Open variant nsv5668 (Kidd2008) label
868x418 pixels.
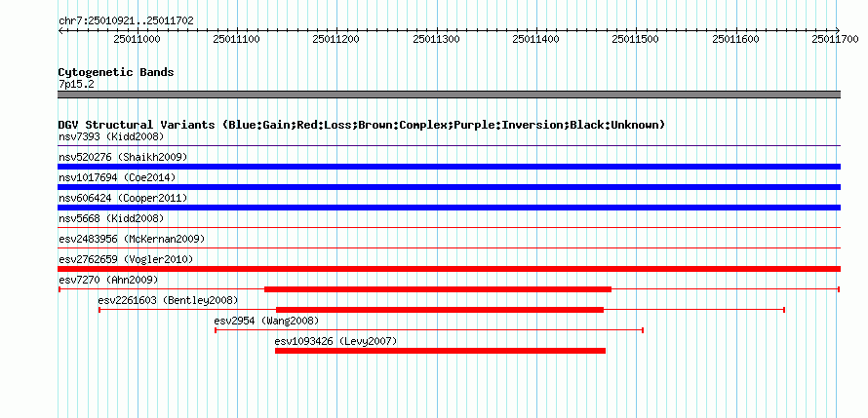point(111,218)
